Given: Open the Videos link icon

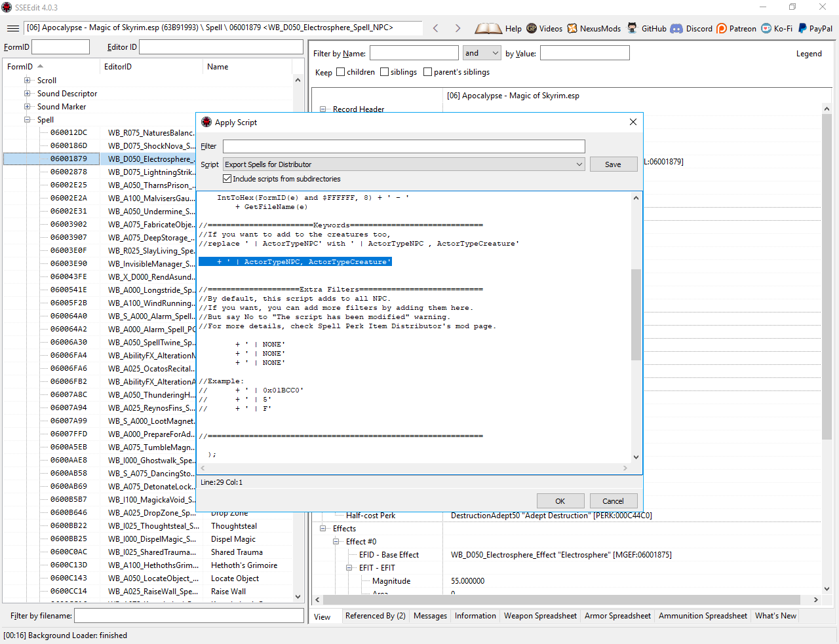Looking at the screenshot, I should (532, 28).
